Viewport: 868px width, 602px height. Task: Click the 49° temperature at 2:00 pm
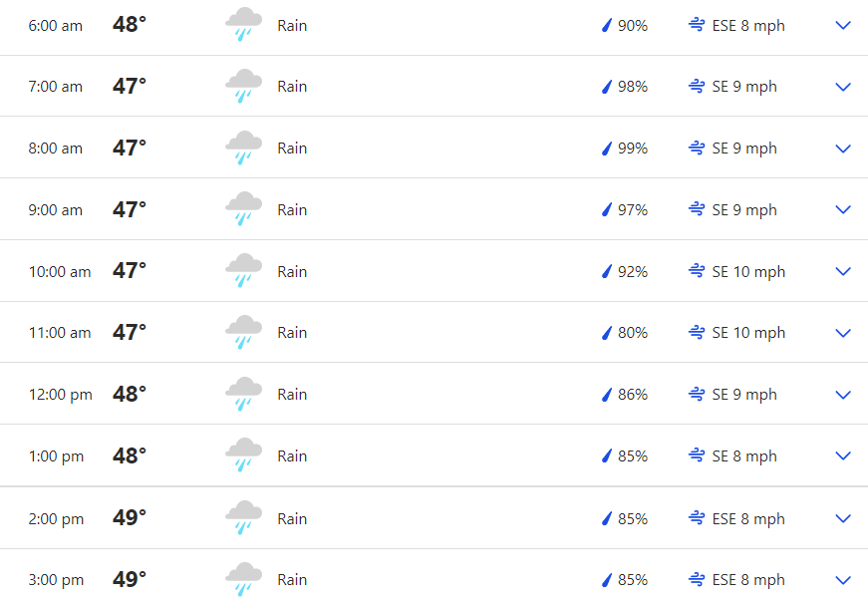pyautogui.click(x=130, y=518)
